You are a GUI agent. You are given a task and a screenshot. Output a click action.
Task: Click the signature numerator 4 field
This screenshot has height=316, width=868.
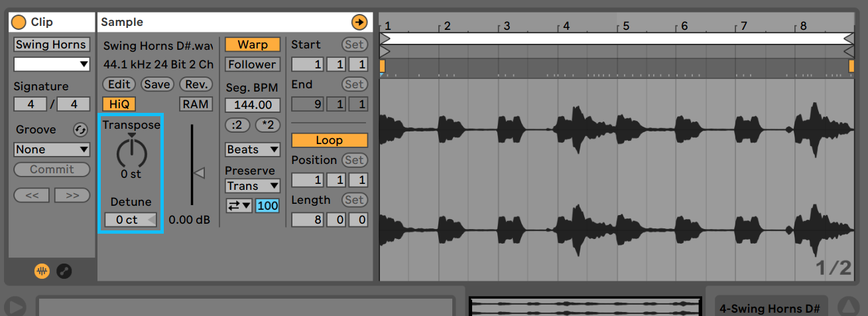tap(31, 104)
